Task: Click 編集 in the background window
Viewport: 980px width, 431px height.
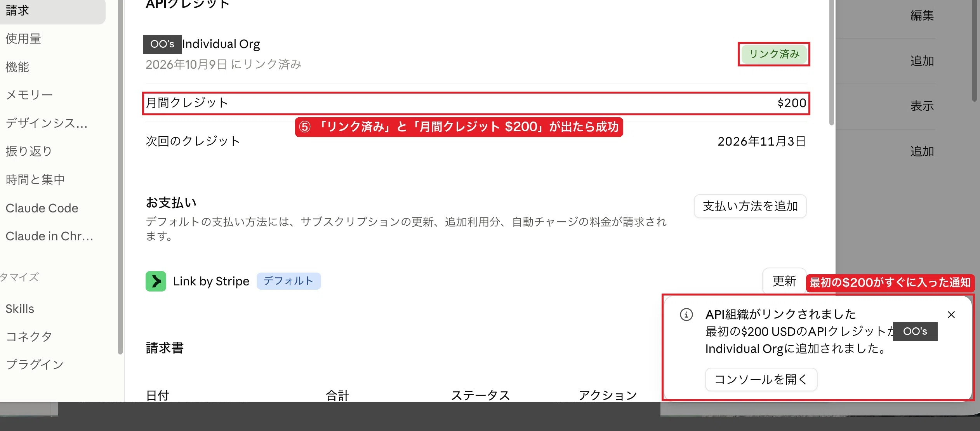Action: pyautogui.click(x=922, y=16)
